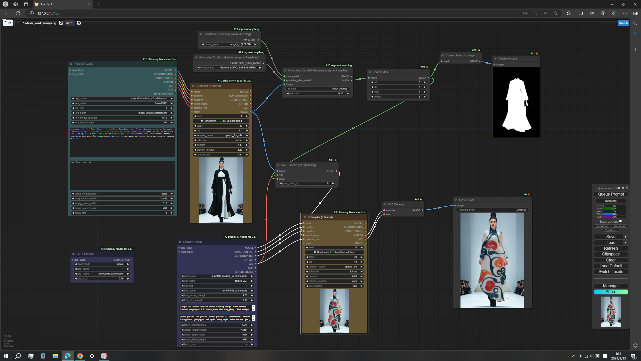The height and width of the screenshot is (361, 641).
Task: Click the small dress preview in bottom sampler node
Action: [334, 311]
